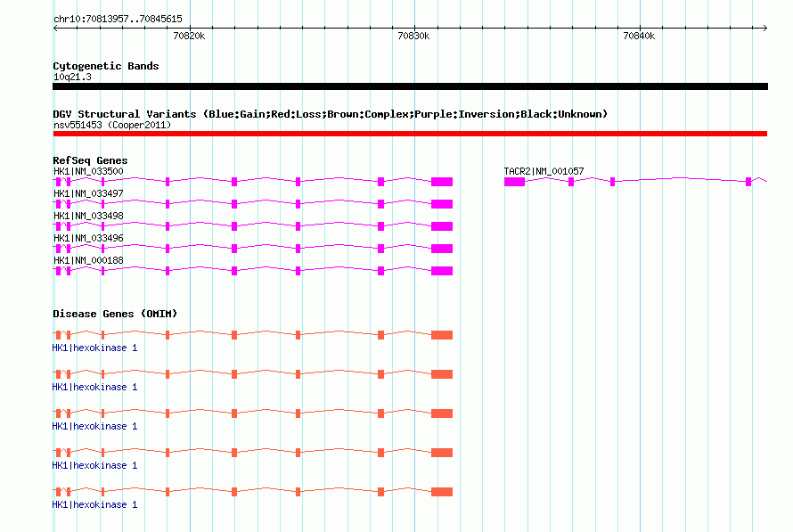Click the TACR2|NM_001057 transcript label
The width and height of the screenshot is (793, 532).
click(x=544, y=171)
